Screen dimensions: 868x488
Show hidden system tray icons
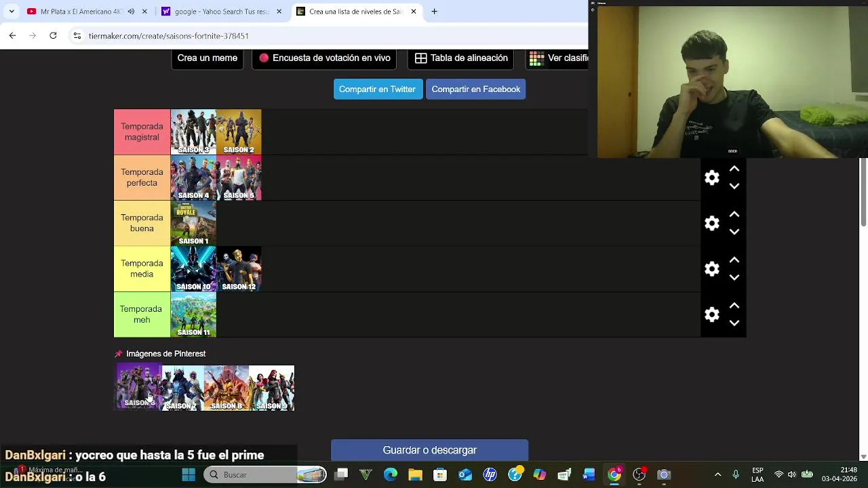pos(718,475)
